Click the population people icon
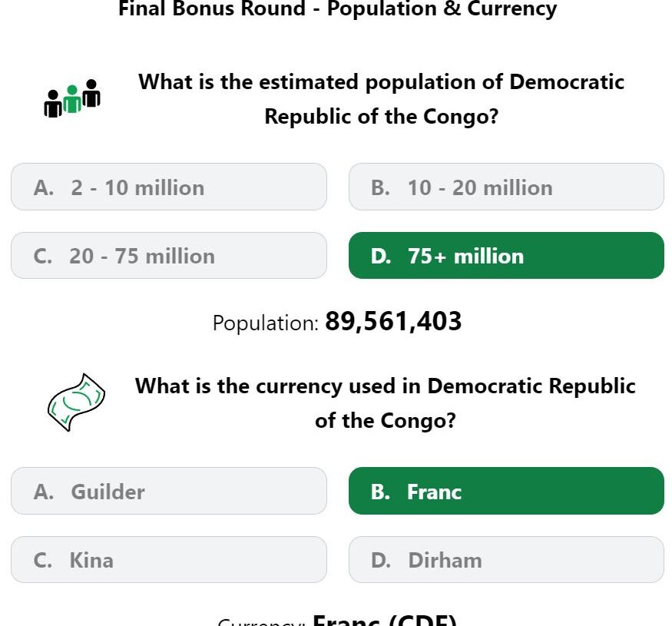The width and height of the screenshot is (672, 626). tap(72, 98)
